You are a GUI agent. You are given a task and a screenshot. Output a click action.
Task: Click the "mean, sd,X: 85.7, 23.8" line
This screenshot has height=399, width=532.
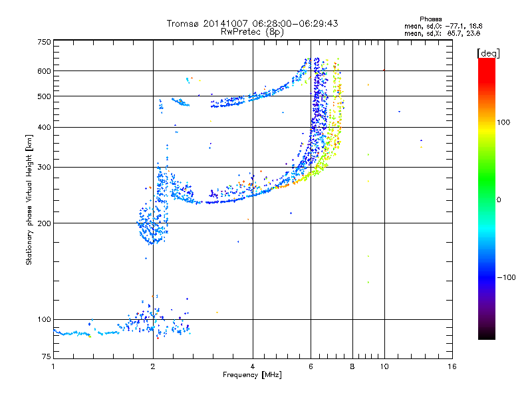pos(442,33)
